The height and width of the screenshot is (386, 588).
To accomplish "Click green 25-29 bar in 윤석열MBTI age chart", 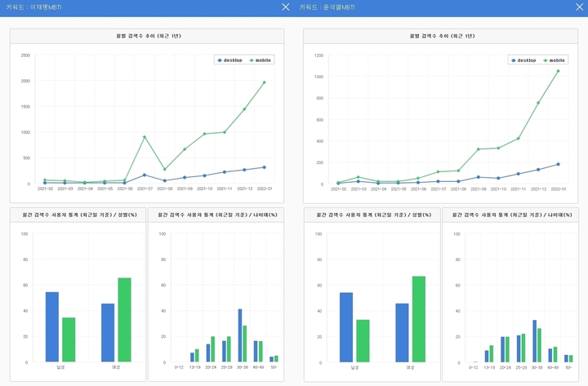I will (523, 348).
